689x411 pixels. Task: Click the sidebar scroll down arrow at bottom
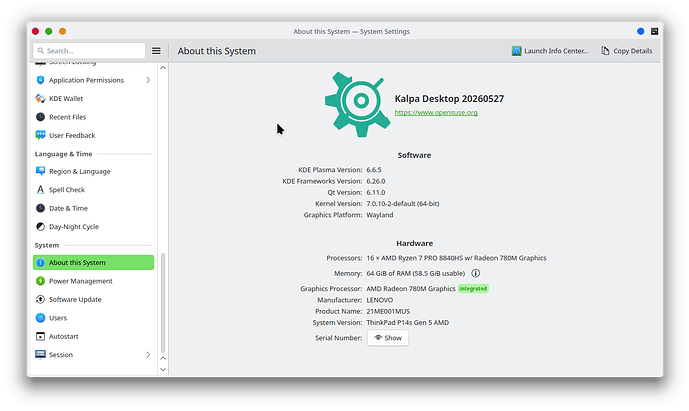(163, 370)
